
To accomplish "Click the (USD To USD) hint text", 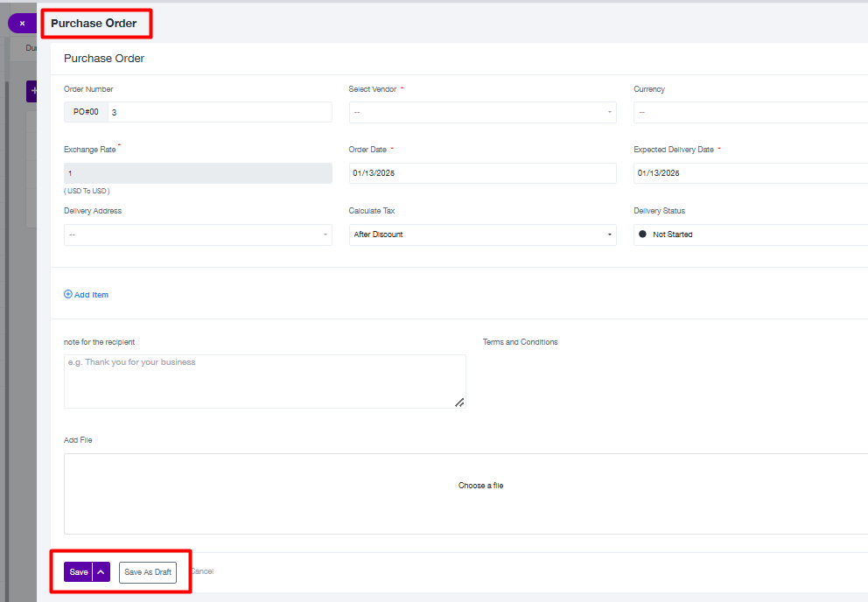I will (87, 191).
